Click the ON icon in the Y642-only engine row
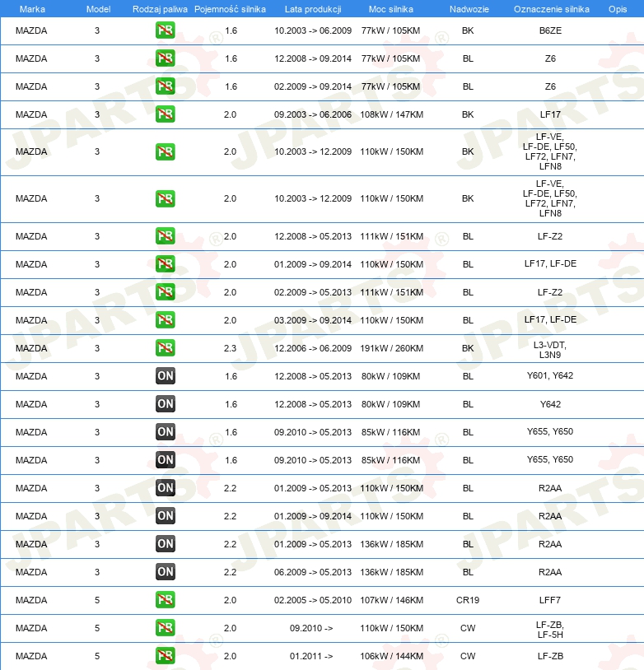644x670 pixels. pyautogui.click(x=165, y=404)
